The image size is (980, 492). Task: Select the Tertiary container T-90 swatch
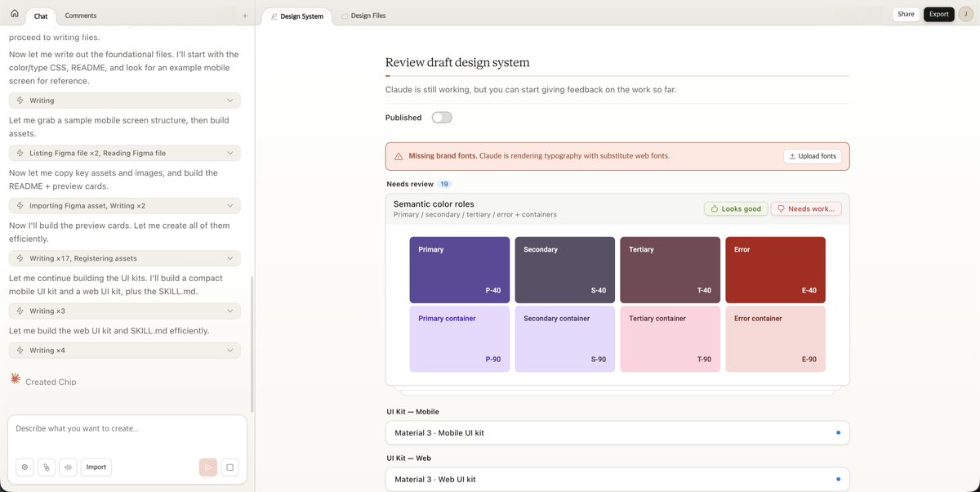[670, 339]
